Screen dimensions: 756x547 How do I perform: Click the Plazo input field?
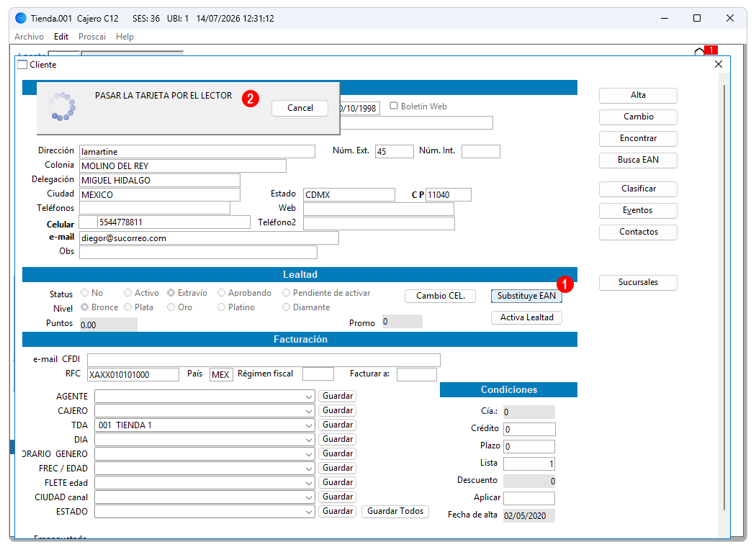pyautogui.click(x=529, y=446)
